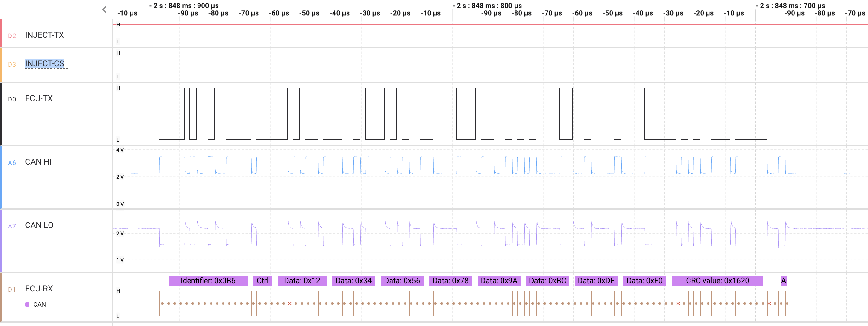The height and width of the screenshot is (326, 868).
Task: Click the purple CAN analyzer color dot
Action: tap(27, 304)
